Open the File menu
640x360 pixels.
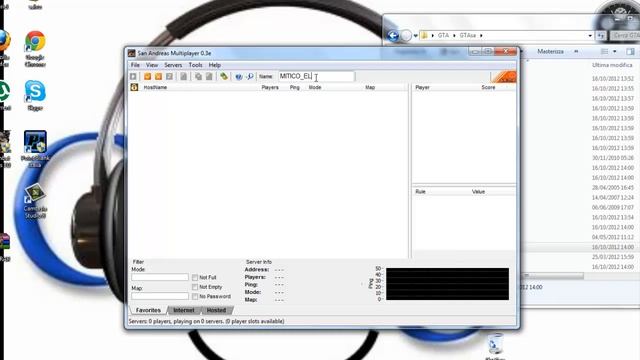pyautogui.click(x=135, y=65)
